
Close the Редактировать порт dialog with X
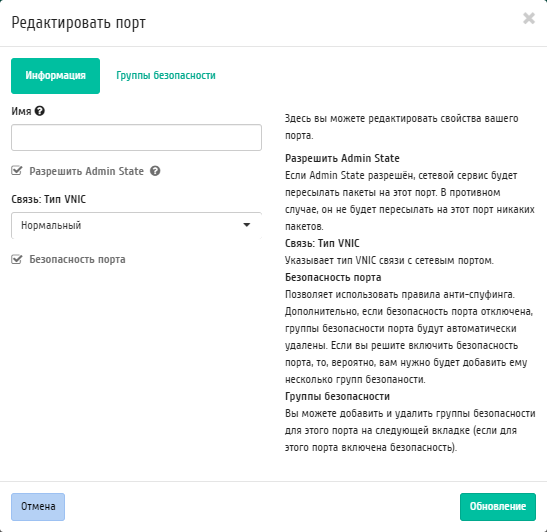pos(529,18)
